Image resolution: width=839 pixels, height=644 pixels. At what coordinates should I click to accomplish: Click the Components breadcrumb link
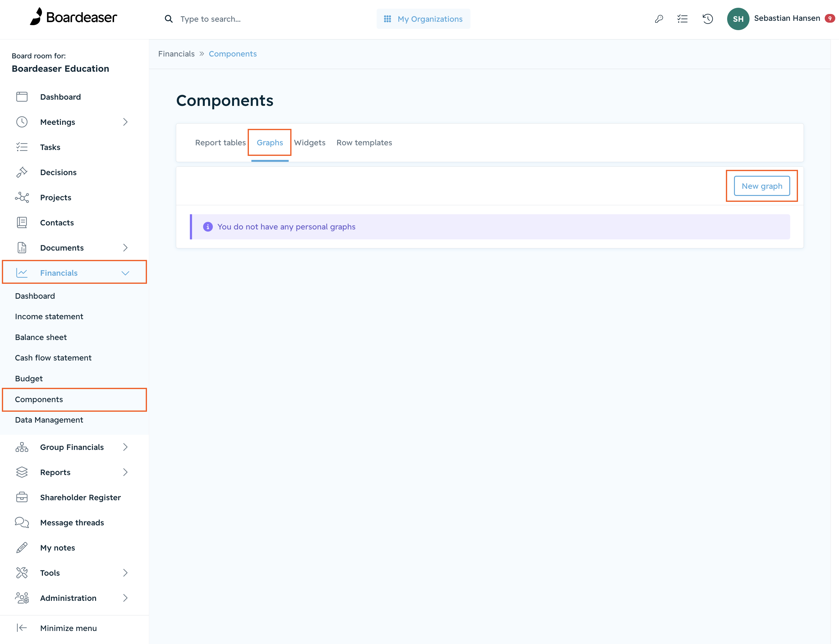232,54
